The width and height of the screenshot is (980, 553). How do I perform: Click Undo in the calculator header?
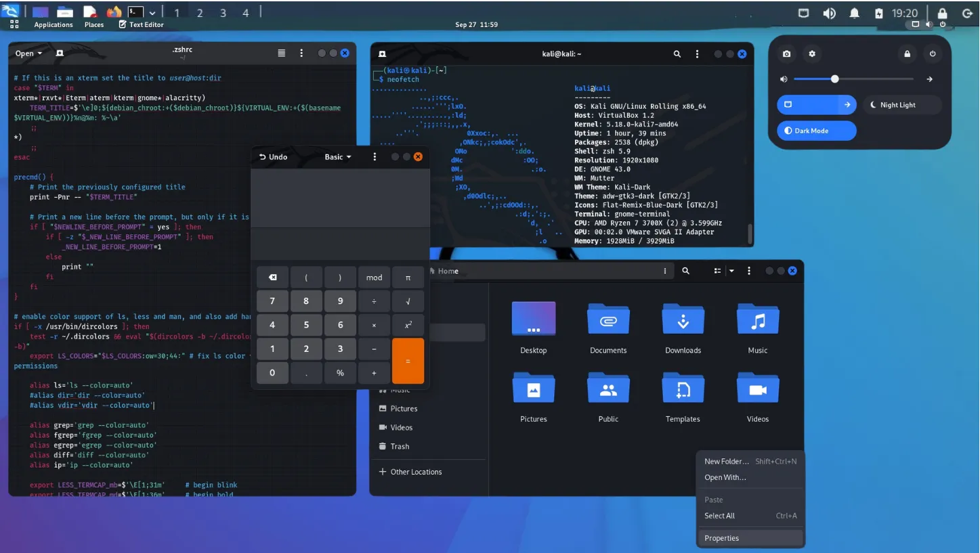[273, 156]
